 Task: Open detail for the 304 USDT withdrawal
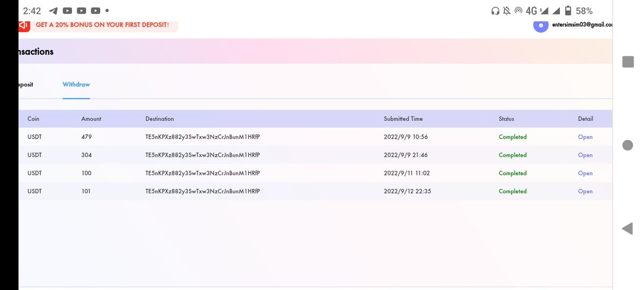point(586,155)
